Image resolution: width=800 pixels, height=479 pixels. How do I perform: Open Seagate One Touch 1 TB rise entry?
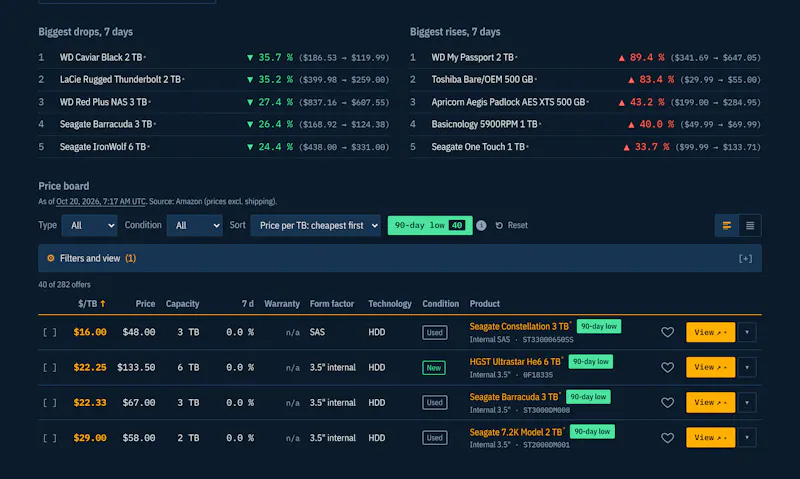coord(479,147)
